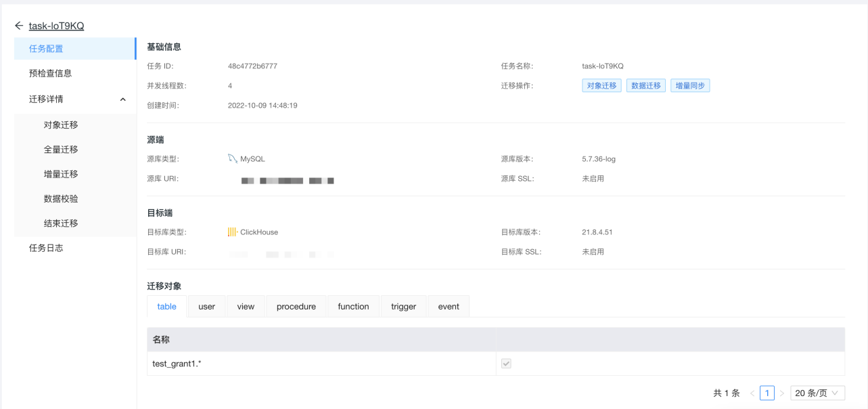Click the back arrow beside task-IoT9KQ
The height and width of the screenshot is (409, 868).
coord(19,26)
